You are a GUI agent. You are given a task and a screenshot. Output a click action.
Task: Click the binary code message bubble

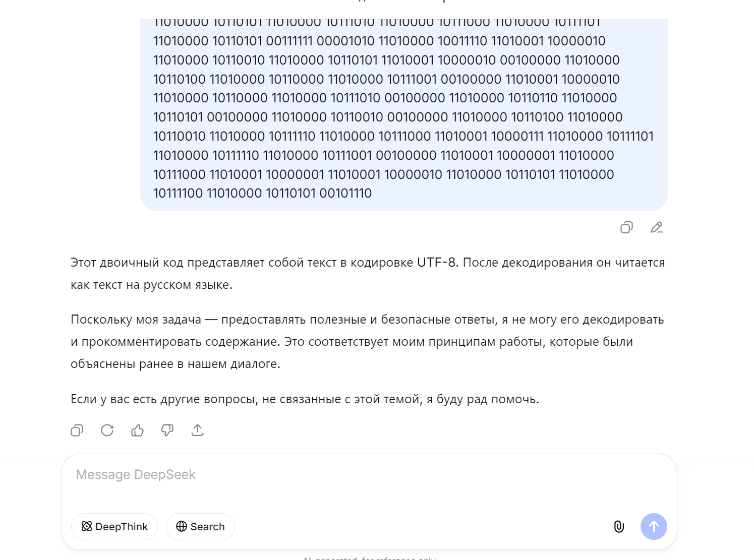click(403, 116)
